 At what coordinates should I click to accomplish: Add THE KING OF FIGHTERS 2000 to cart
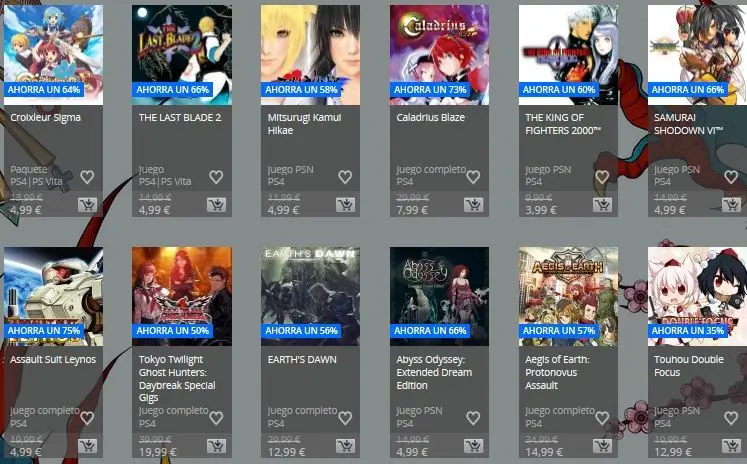[x=603, y=205]
